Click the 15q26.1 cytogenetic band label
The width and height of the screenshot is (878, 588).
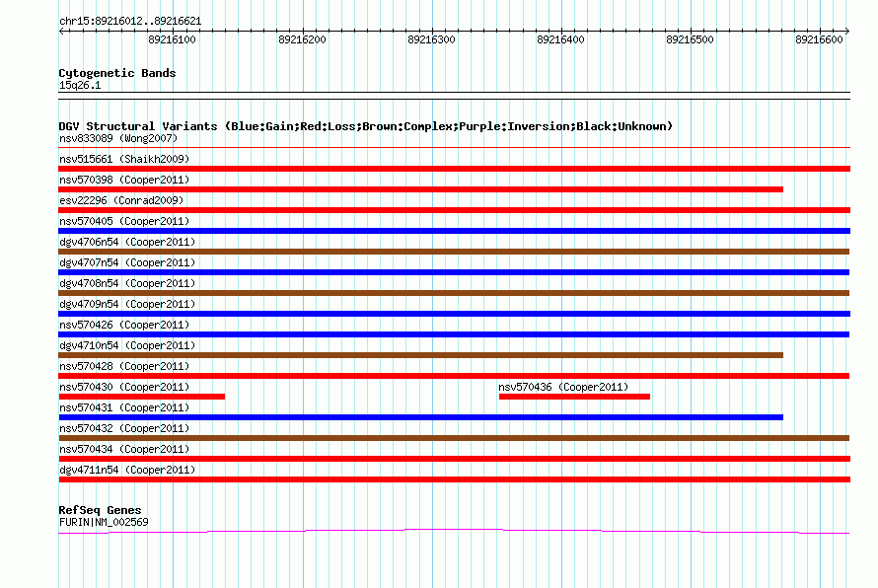(x=80, y=85)
